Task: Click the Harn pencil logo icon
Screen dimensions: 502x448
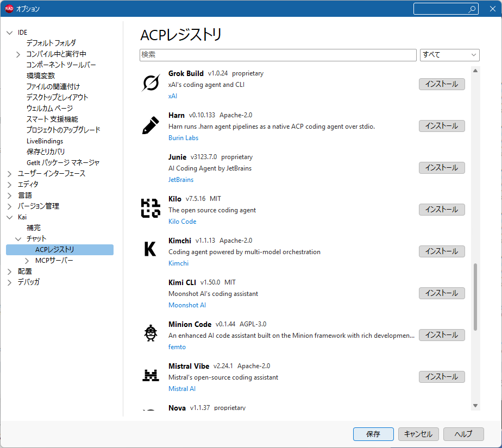Action: (x=150, y=125)
